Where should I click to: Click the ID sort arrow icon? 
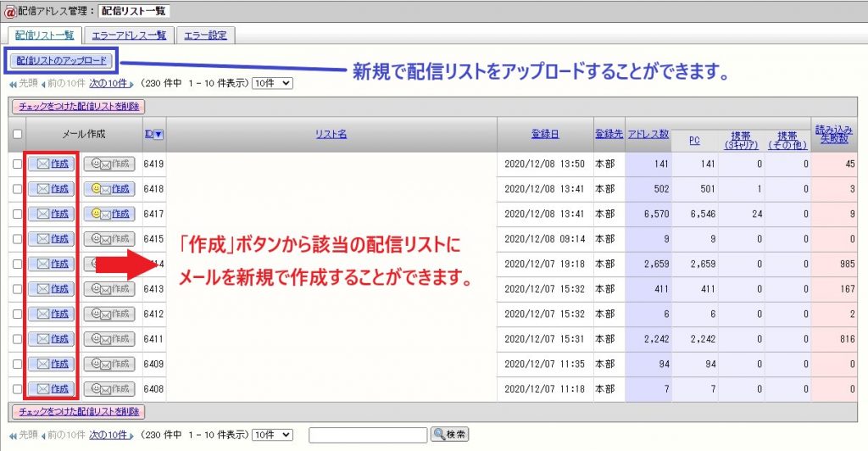pos(159,135)
